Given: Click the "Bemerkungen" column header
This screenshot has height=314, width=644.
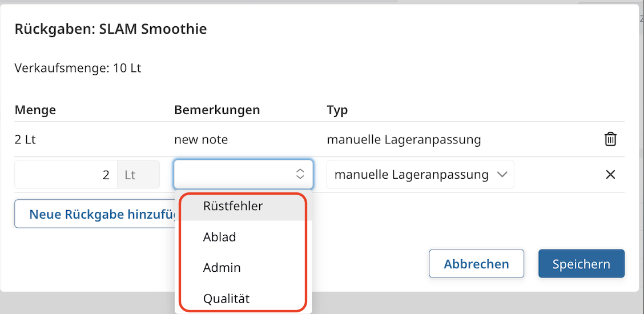Looking at the screenshot, I should coord(217,110).
